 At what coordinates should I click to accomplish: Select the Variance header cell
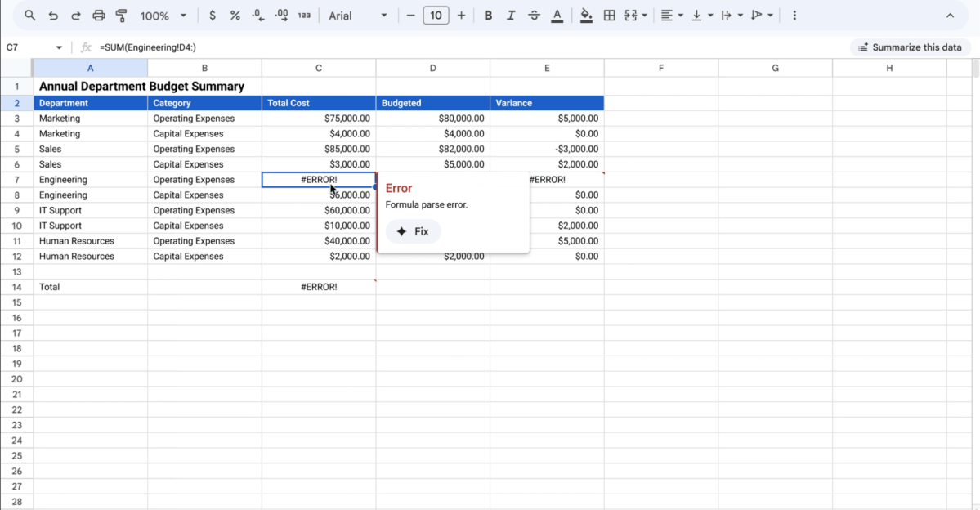pyautogui.click(x=547, y=103)
